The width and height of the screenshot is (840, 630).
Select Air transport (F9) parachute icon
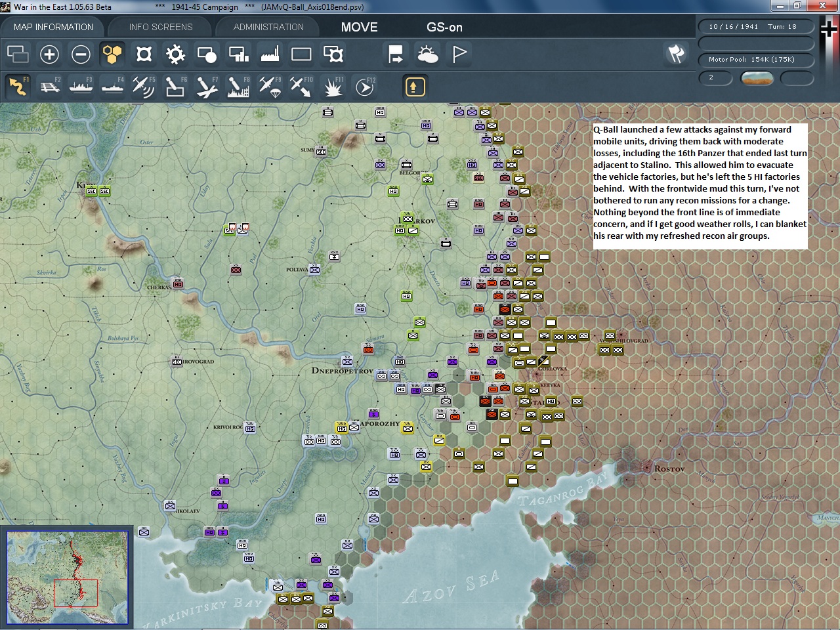click(270, 87)
